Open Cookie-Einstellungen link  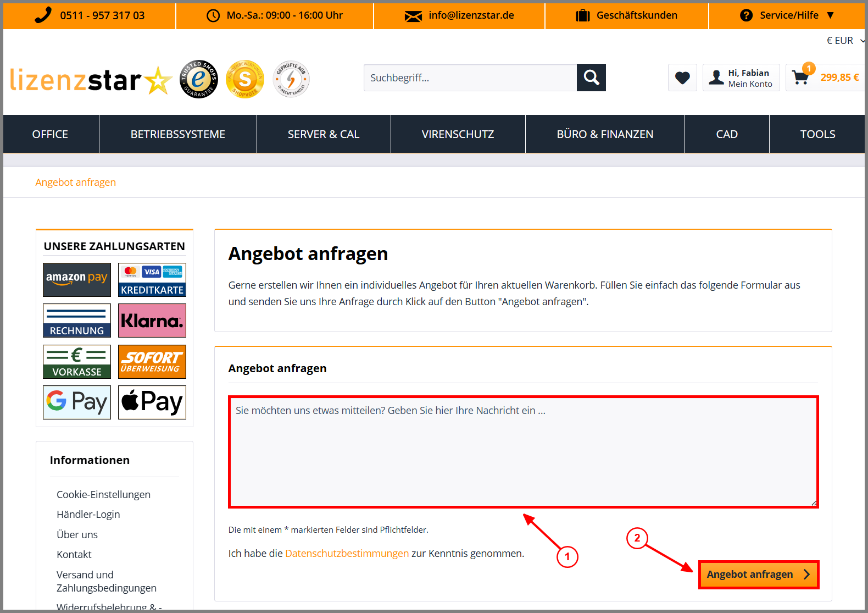pyautogui.click(x=103, y=494)
